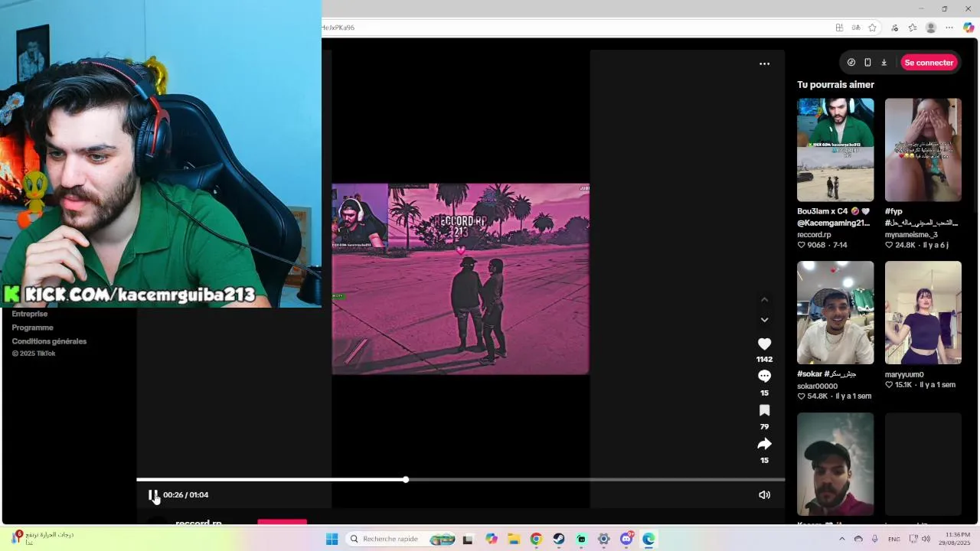Open Discord from the taskbar
Viewport: 980px width, 551px height.
(x=626, y=539)
